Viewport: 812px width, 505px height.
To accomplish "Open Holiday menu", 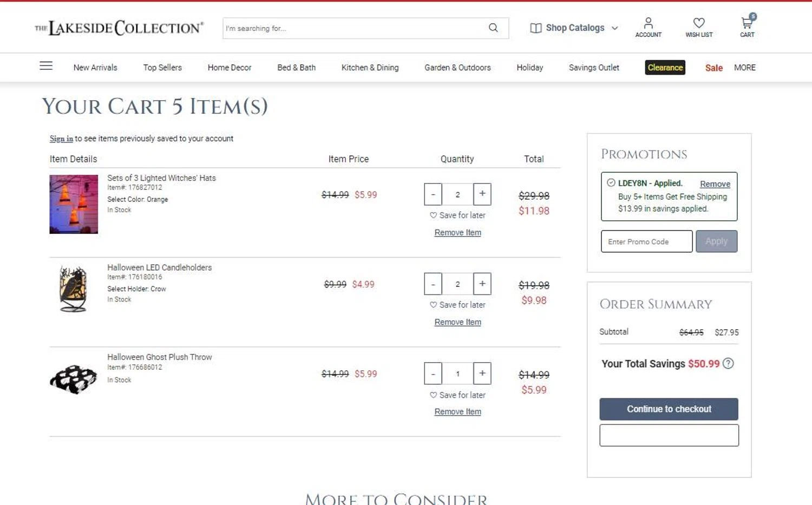I will (529, 68).
